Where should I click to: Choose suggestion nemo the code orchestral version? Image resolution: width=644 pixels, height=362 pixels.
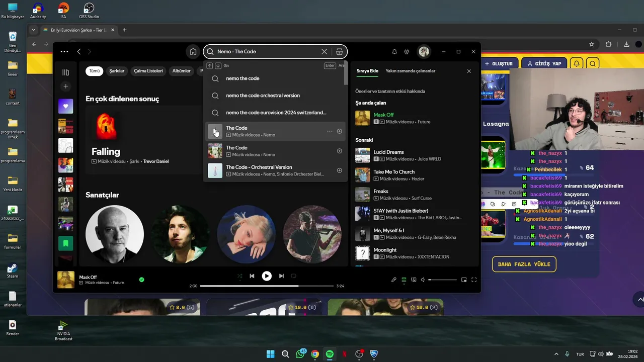click(274, 96)
